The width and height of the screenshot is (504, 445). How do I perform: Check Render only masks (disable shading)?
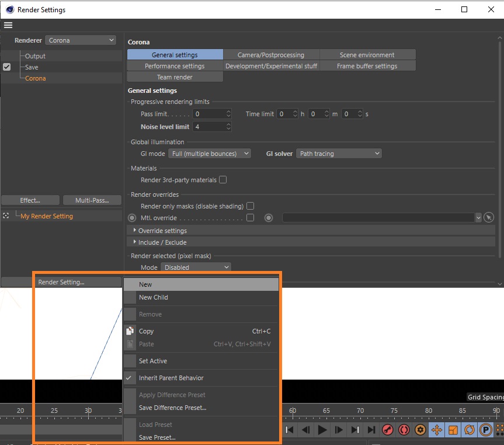point(250,206)
